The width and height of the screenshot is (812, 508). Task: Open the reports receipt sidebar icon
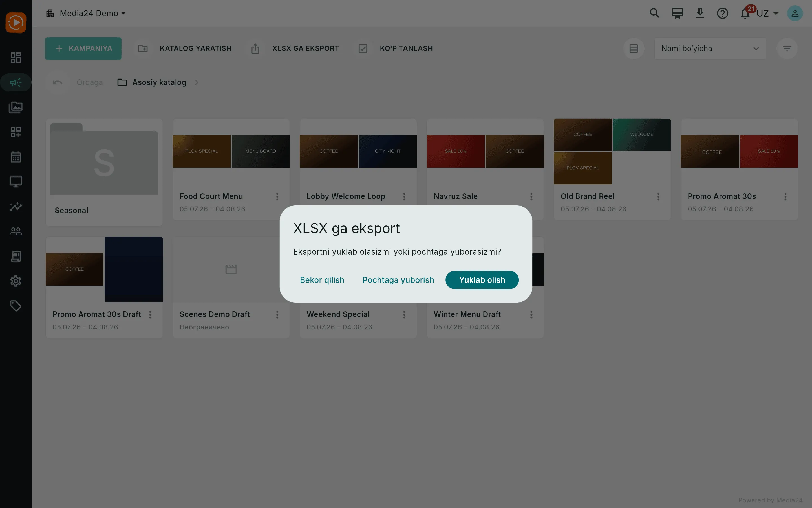pyautogui.click(x=16, y=256)
